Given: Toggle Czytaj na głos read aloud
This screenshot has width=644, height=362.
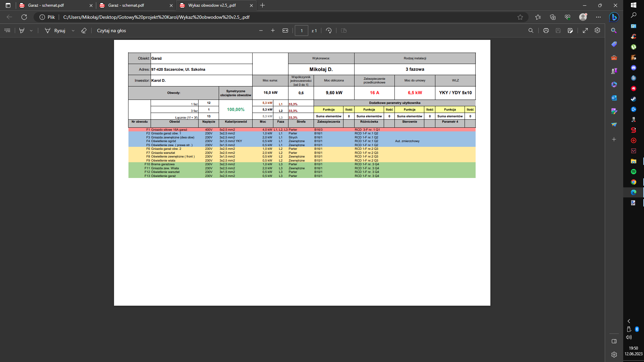Looking at the screenshot, I should click(x=111, y=31).
